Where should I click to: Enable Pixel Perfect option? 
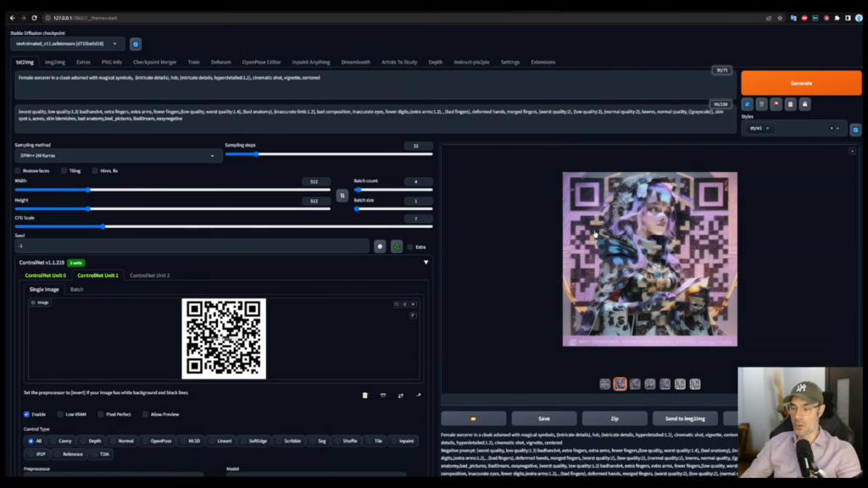(x=101, y=414)
